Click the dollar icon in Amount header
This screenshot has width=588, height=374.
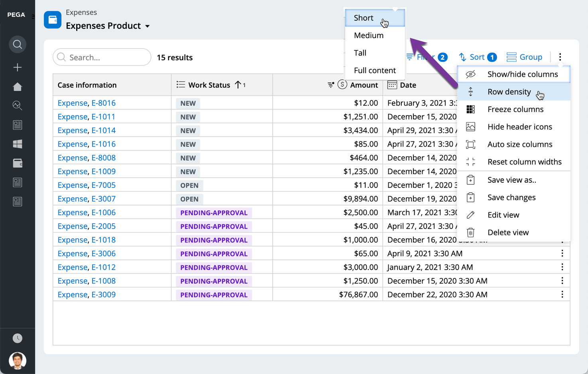tap(342, 84)
